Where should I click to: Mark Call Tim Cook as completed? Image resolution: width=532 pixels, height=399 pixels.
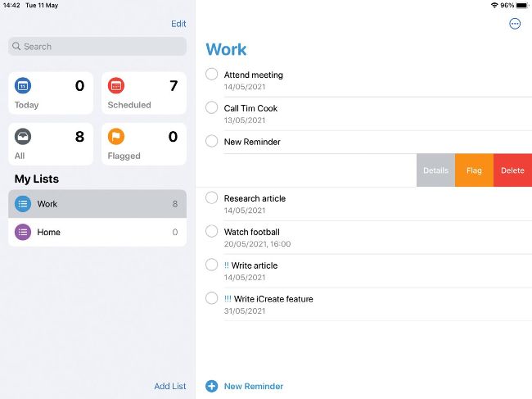click(212, 108)
